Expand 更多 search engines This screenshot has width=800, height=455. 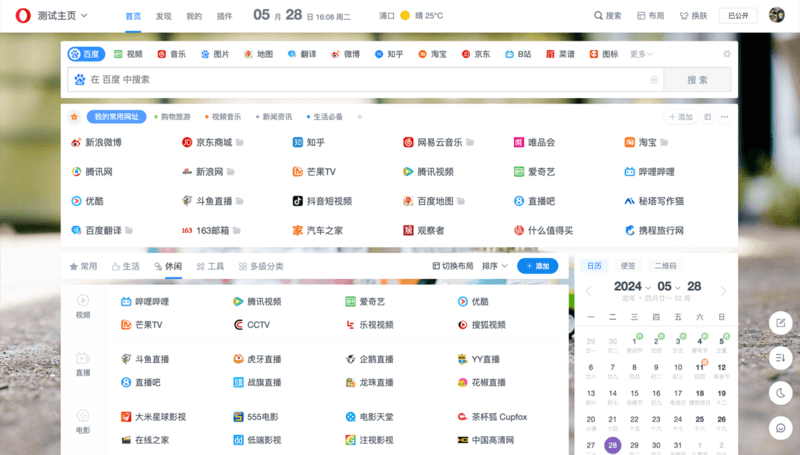(x=641, y=54)
